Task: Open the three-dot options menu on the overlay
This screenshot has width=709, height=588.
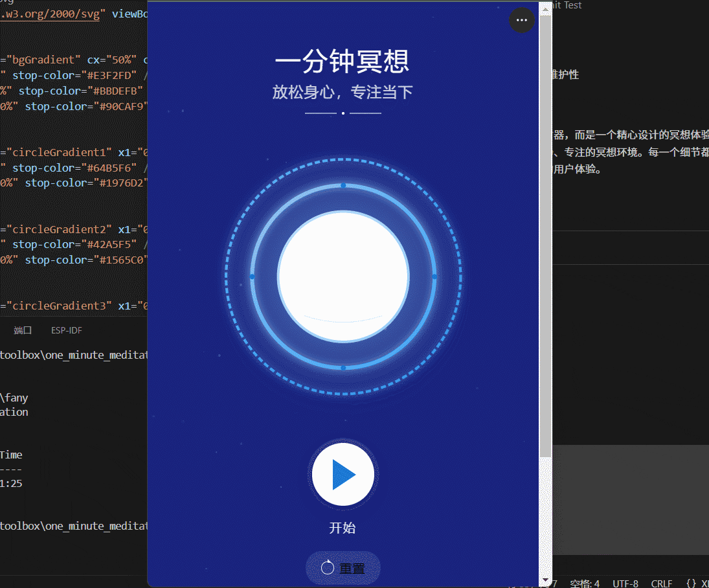Action: tap(521, 20)
